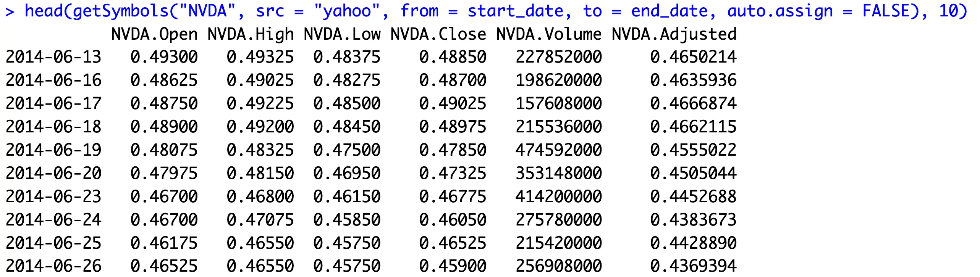
Task: Click the low price 0.48375
Action: (x=347, y=57)
